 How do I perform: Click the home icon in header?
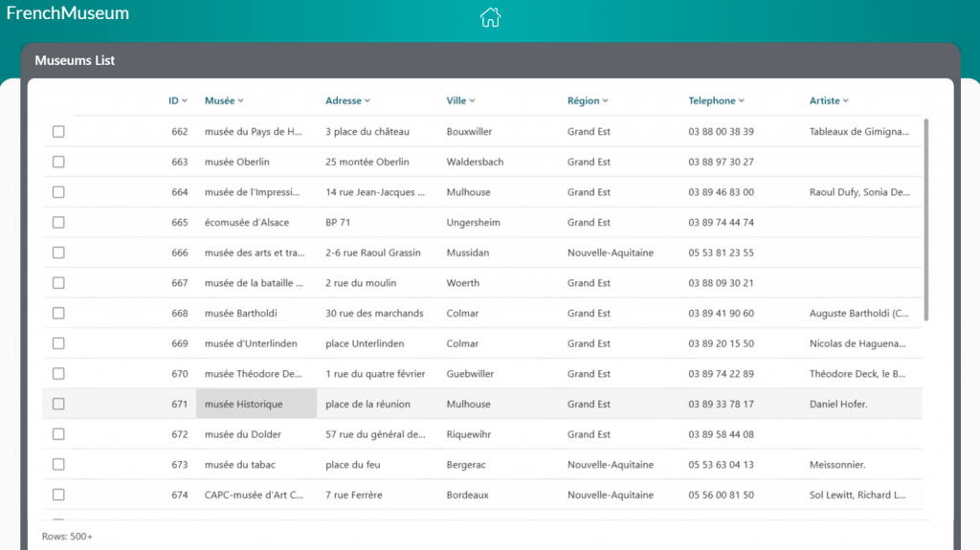coord(490,17)
